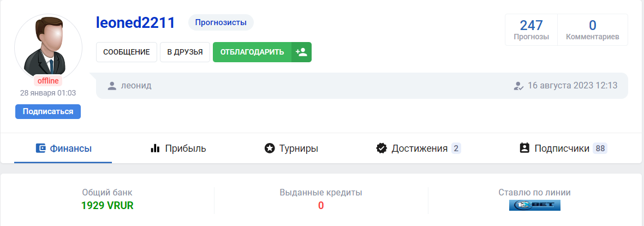Screen dimensions: 644x226
Task: Open the 1xBet bookmaker logo
Action: click(x=534, y=205)
